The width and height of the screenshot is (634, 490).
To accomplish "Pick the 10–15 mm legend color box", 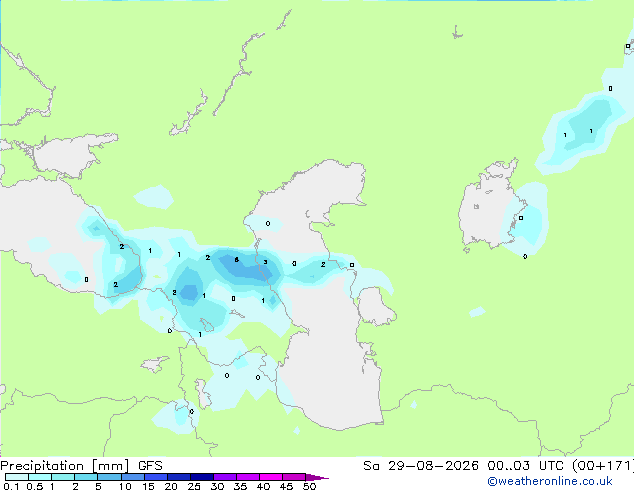I will 132,477.
